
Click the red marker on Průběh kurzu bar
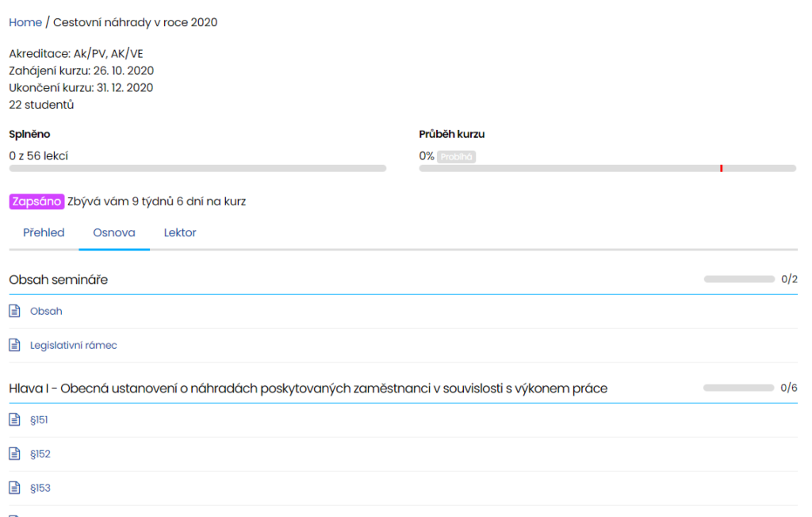[x=721, y=168]
